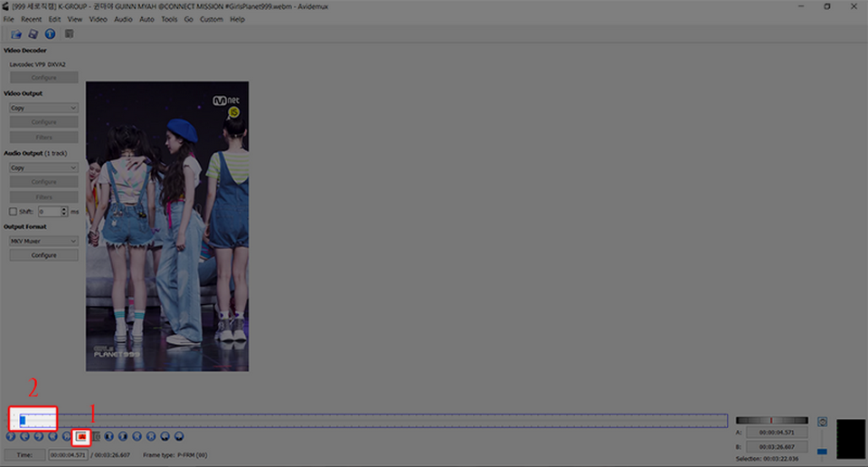Screen dimensions: 868x467
Task: Click the Selection duration text
Action: click(767, 459)
